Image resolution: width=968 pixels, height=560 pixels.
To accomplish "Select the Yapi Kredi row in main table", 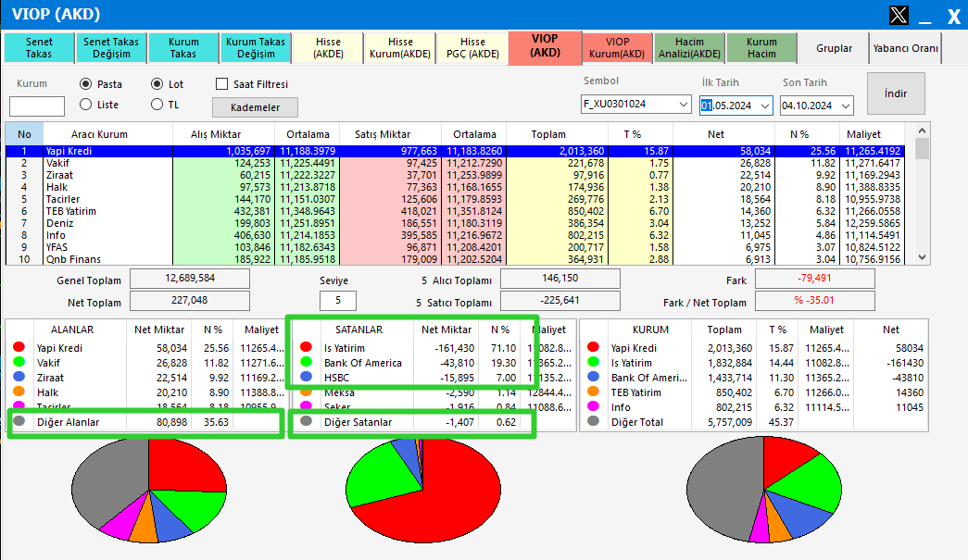I will pyautogui.click(x=455, y=151).
